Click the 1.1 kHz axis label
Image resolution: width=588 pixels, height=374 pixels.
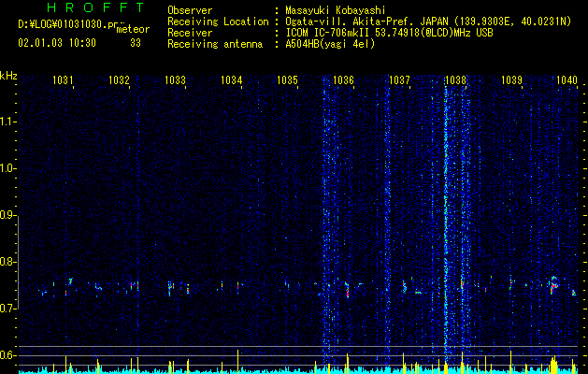[x=7, y=122]
